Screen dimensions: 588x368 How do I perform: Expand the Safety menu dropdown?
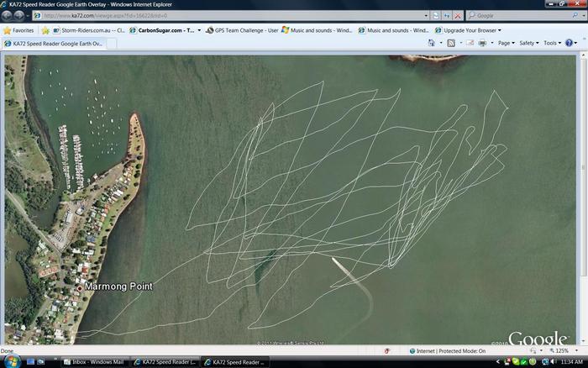529,43
